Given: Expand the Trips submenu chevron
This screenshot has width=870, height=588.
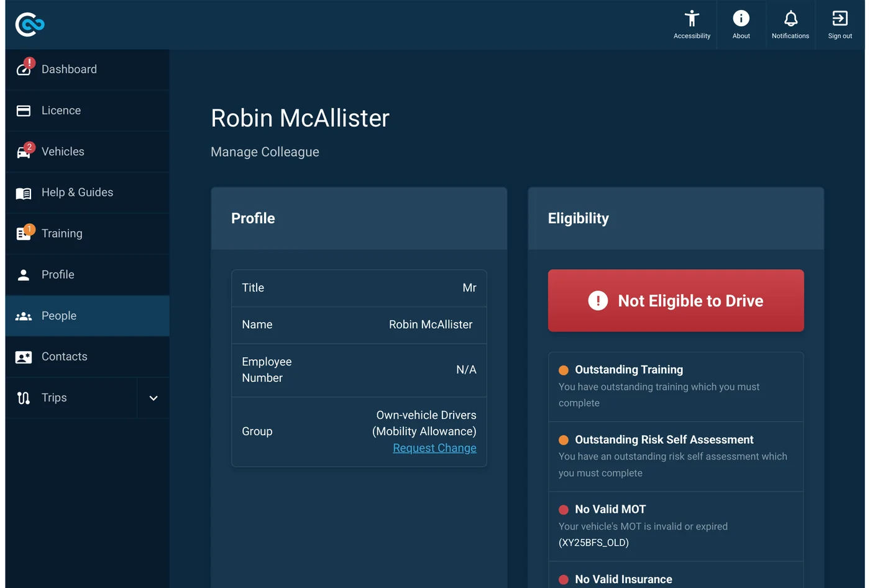Looking at the screenshot, I should pyautogui.click(x=153, y=398).
